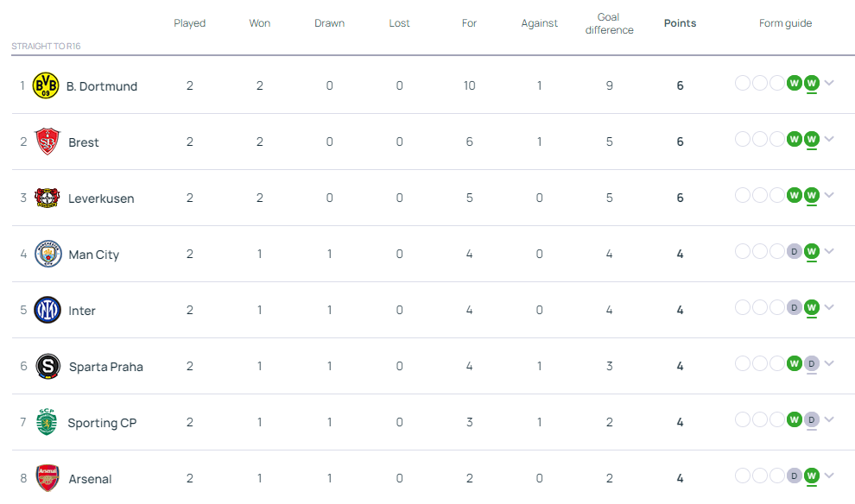Image resolution: width=855 pixels, height=504 pixels.
Task: Click the Borussia Dortmund club crest
Action: pyautogui.click(x=46, y=85)
